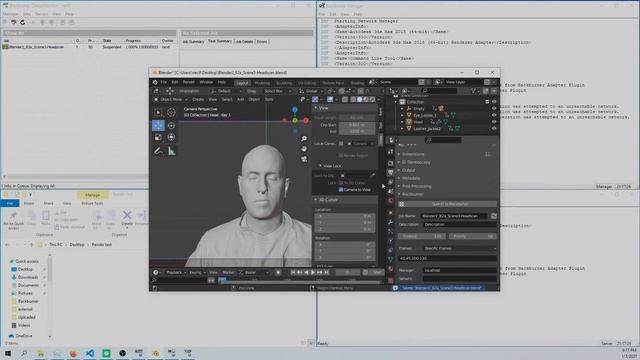Hide the Leather_jacket object in outliner
This screenshot has height=360, width=640.
(x=494, y=128)
